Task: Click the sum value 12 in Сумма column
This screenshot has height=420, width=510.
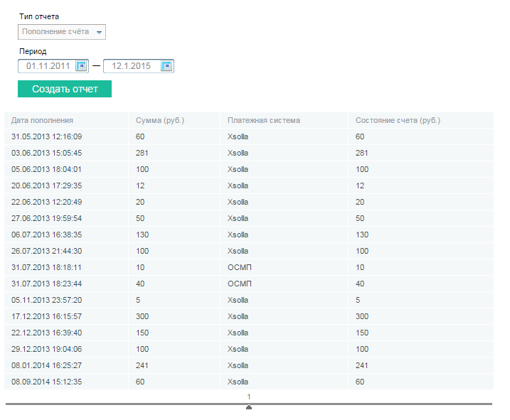Action: pos(140,185)
